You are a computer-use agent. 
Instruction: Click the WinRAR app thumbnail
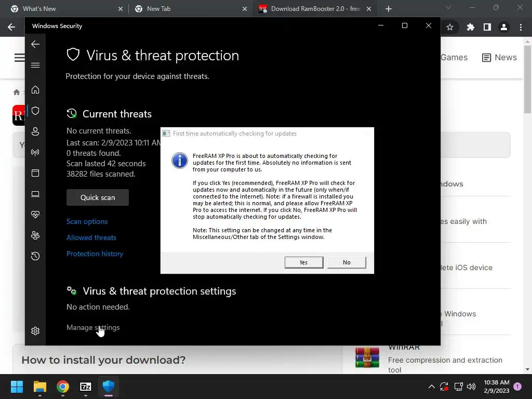pyautogui.click(x=367, y=358)
